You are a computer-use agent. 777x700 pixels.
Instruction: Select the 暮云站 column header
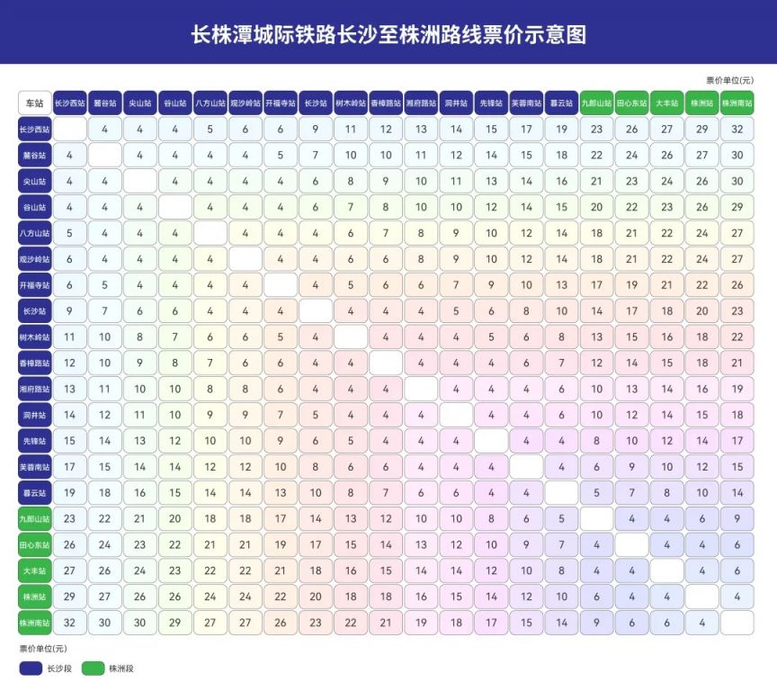[561, 103]
